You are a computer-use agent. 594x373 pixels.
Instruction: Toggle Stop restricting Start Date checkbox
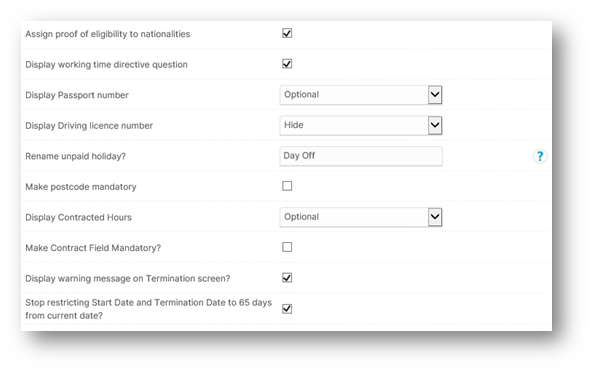point(287,309)
